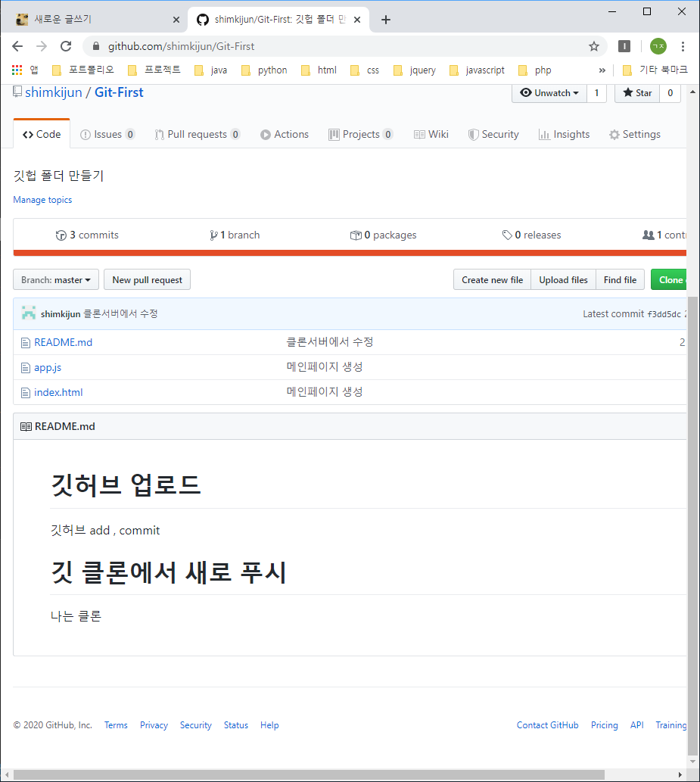
Task: View the 0 packages page
Action: tap(384, 235)
